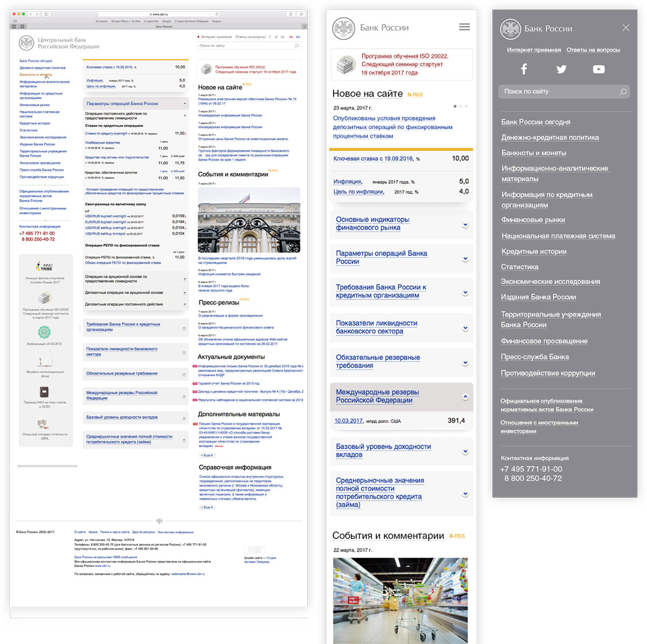Viewport: 647px width, 644px height.
Task: Click Facebook icon in gray menu panel
Action: [x=524, y=69]
